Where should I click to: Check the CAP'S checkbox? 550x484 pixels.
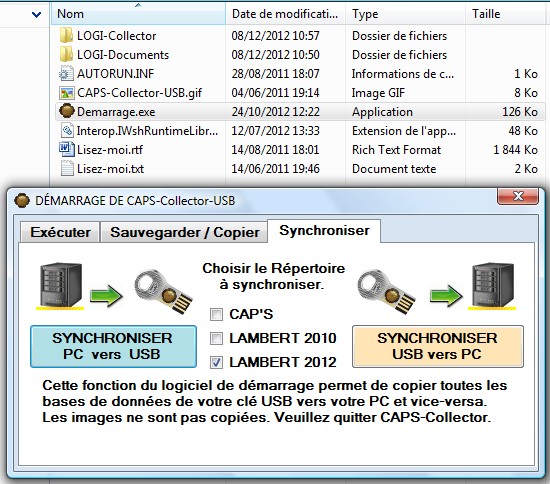click(216, 314)
